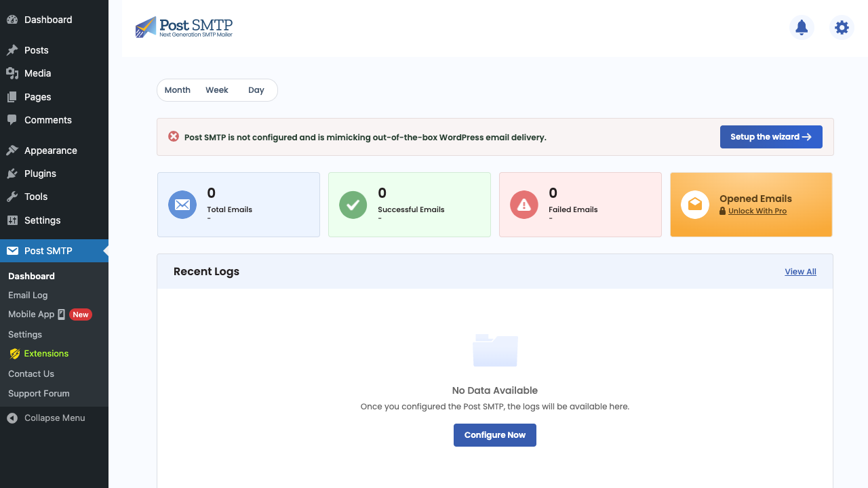Switch the stats range to Day
The image size is (868, 488).
(x=256, y=90)
